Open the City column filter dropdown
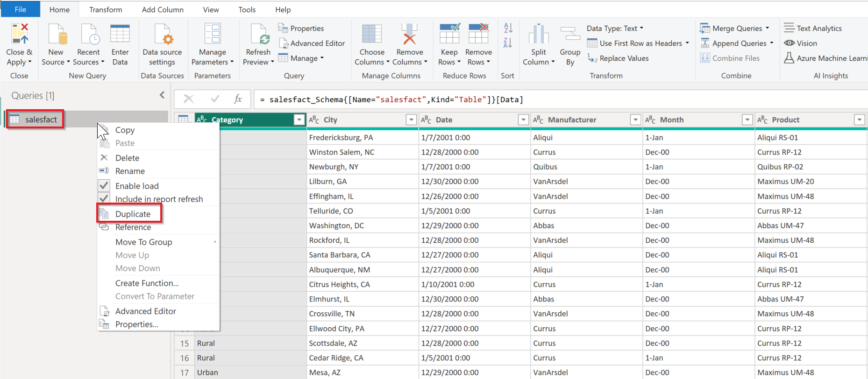This screenshot has width=868, height=379. (411, 120)
